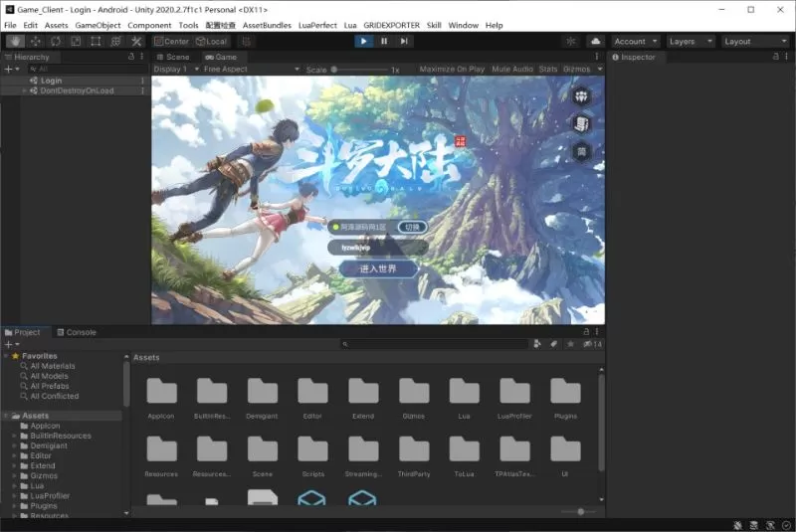796x532 pixels.
Task: Expand the DontDestroyOnLoad hierarchy item
Action: (x=25, y=90)
